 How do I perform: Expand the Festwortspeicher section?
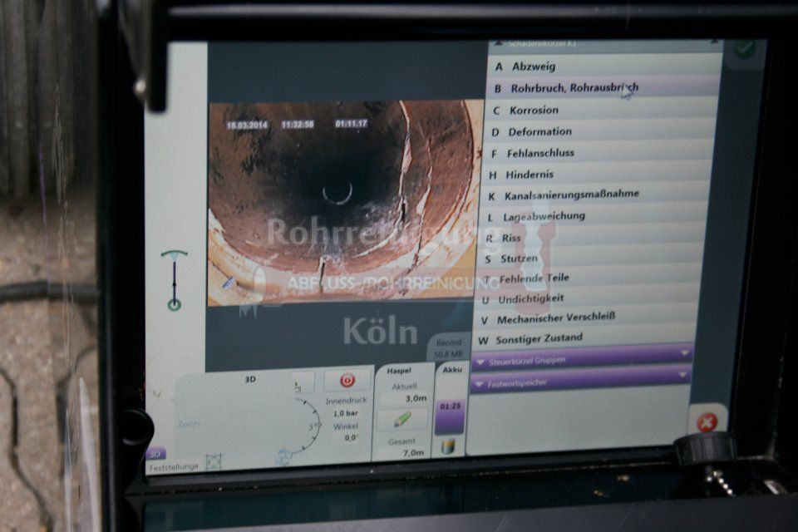[x=580, y=381]
